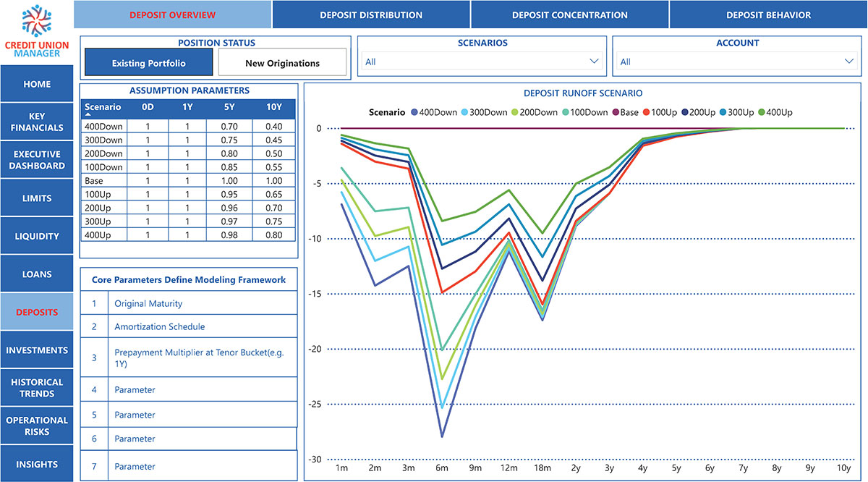Click the 400Up green legend marker
The width and height of the screenshot is (868, 482).
(x=761, y=112)
